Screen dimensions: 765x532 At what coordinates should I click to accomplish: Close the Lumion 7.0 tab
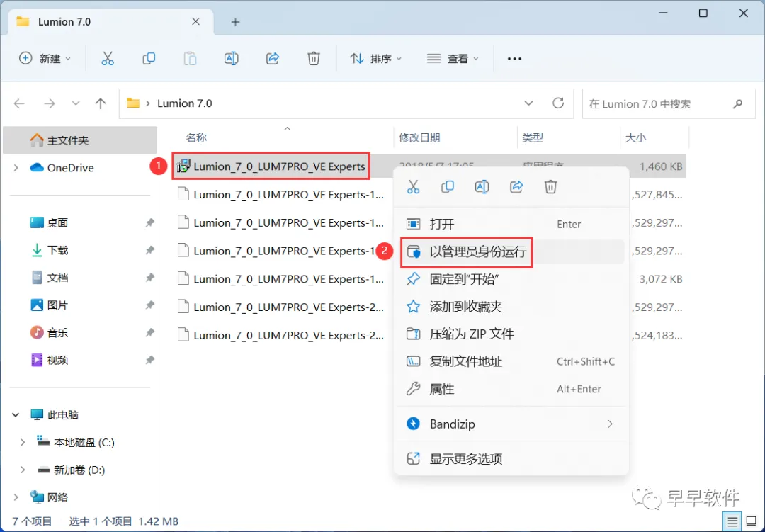tap(195, 21)
